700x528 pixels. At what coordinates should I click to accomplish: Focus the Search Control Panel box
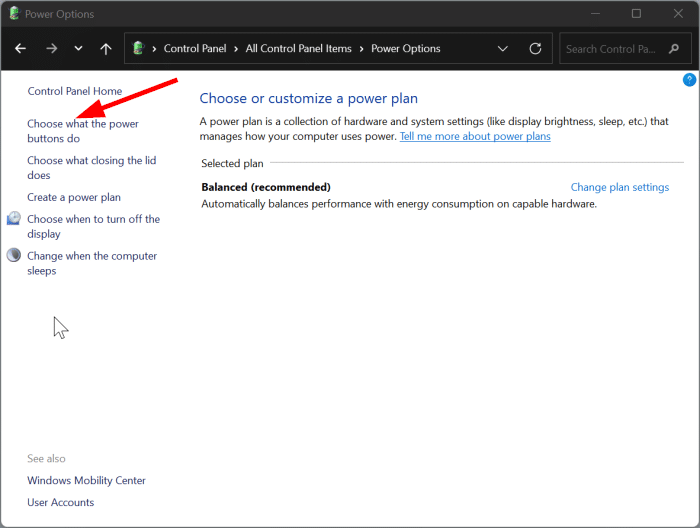tap(610, 49)
